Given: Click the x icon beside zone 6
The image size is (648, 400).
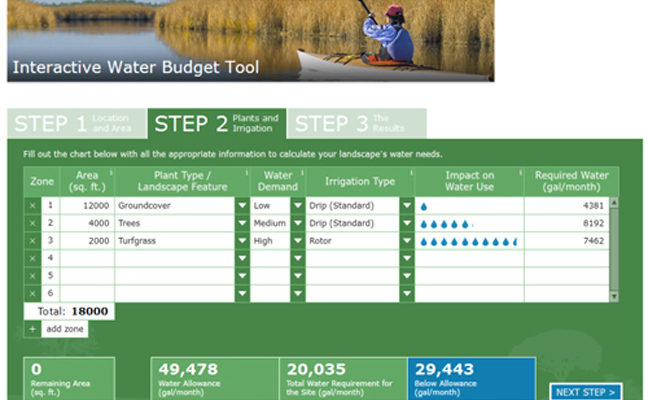Looking at the screenshot, I should [x=32, y=293].
